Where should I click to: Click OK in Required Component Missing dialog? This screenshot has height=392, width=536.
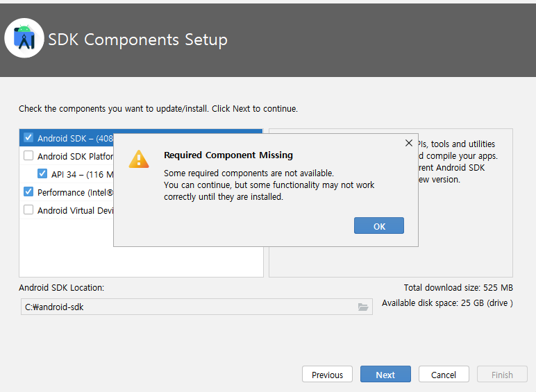pyautogui.click(x=379, y=225)
